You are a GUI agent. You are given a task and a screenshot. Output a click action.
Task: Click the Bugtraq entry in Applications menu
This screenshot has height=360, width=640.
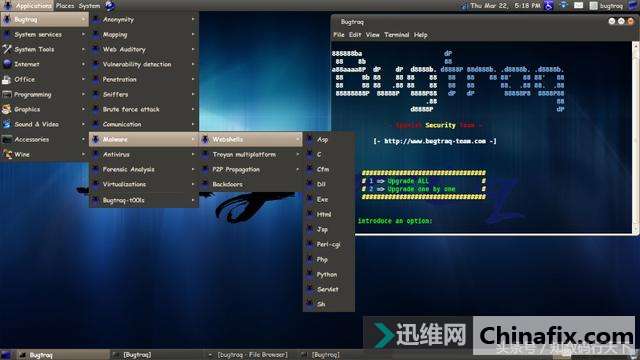click(44, 19)
